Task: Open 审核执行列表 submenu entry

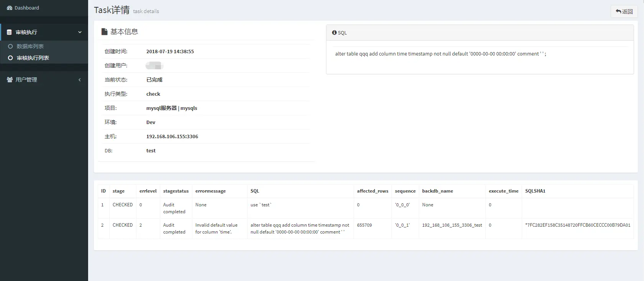Action: (x=33, y=58)
